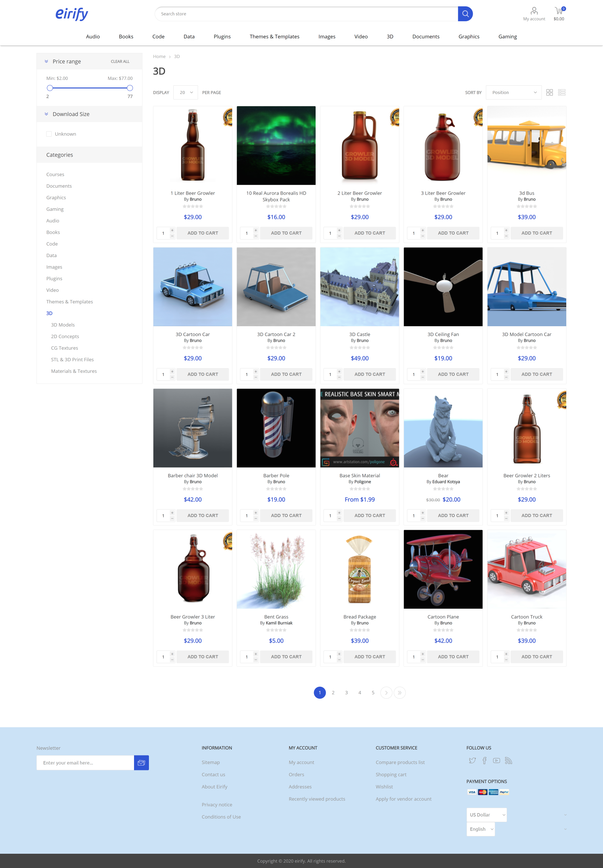Click the RSS feed icon
Viewport: 603px width, 868px height.
(x=508, y=761)
